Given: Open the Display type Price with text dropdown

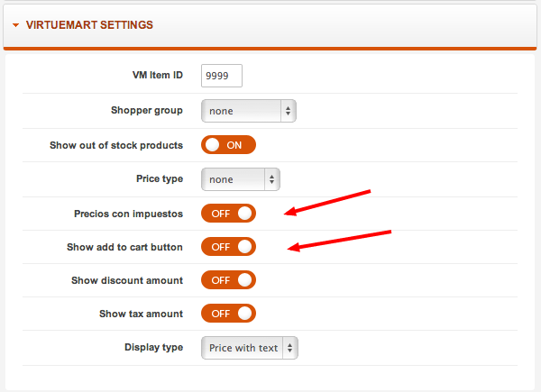Looking at the screenshot, I should (x=250, y=348).
